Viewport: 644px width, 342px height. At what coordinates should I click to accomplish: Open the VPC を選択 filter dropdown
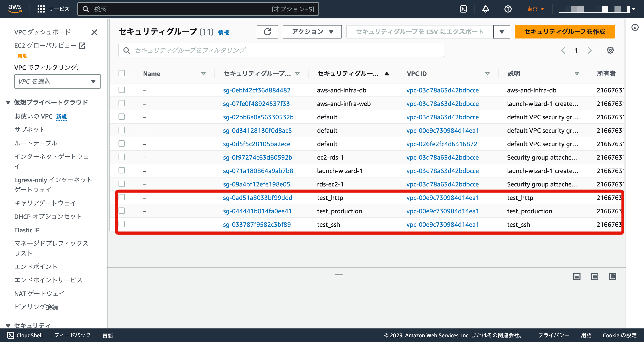click(x=57, y=81)
